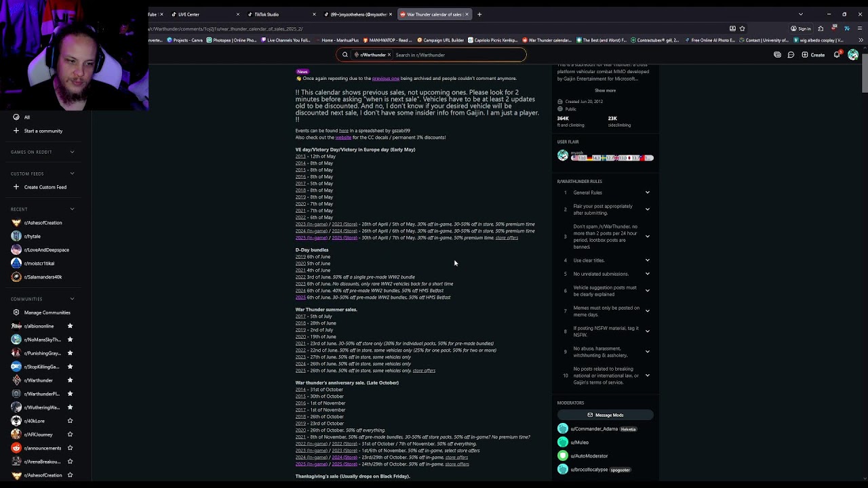Image resolution: width=868 pixels, height=488 pixels.
Task: Select the War Thunder calendar of sales tab
Action: coord(433,14)
